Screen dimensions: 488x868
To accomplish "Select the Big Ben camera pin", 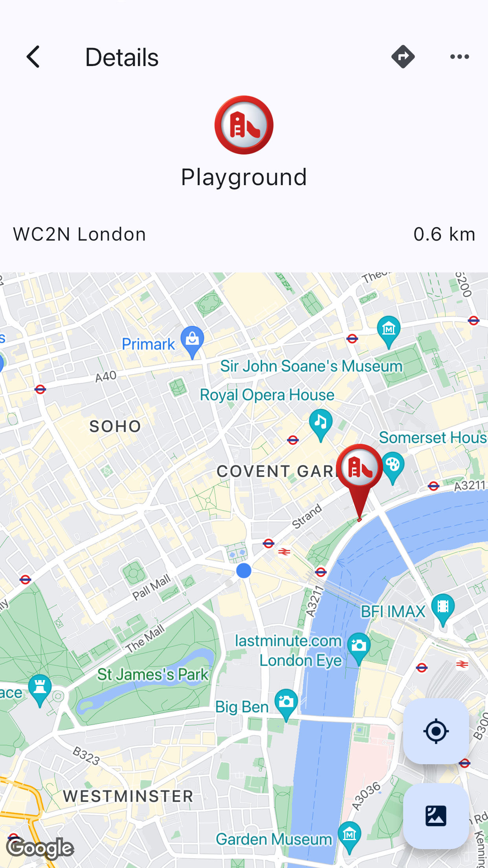I will [x=286, y=704].
